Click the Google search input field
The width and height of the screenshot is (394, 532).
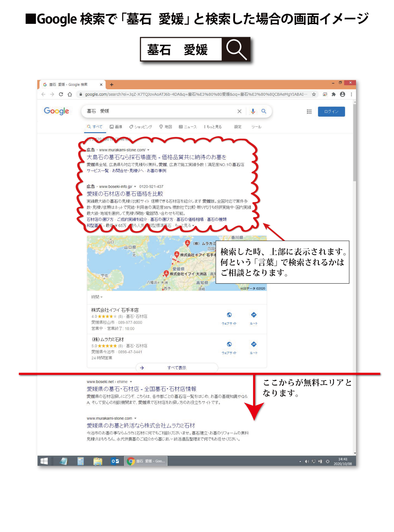coord(160,111)
